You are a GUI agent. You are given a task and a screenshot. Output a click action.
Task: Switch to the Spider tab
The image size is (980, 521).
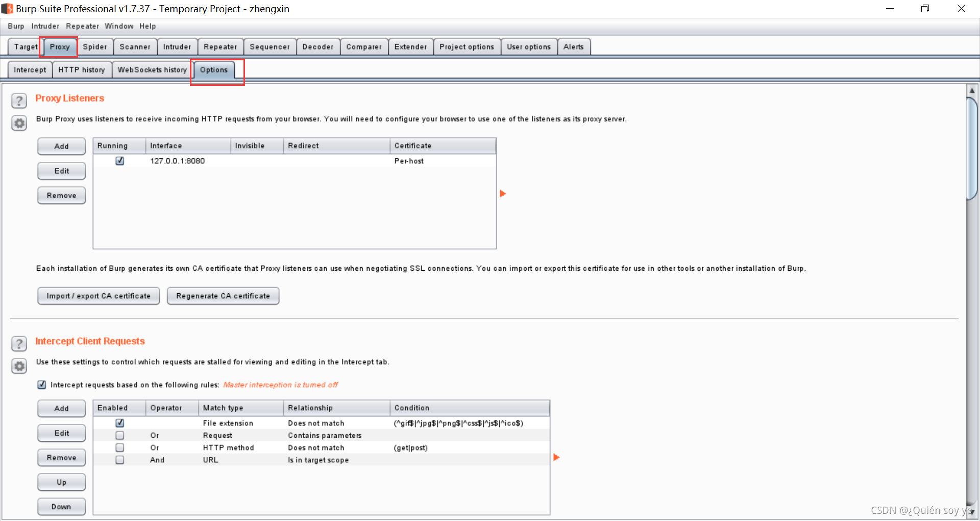click(95, 46)
